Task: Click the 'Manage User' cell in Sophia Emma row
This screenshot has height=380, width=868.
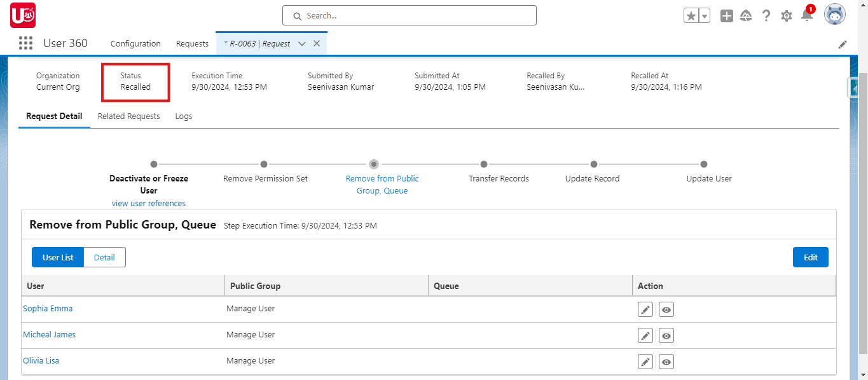Action: [251, 308]
